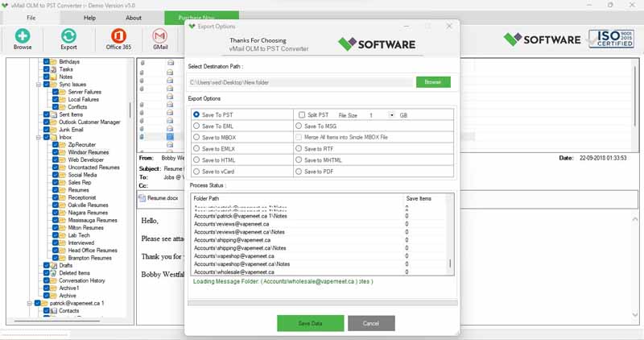The image size is (644, 340).
Task: Uncheck the Notes folder checkbox
Action: click(47, 77)
